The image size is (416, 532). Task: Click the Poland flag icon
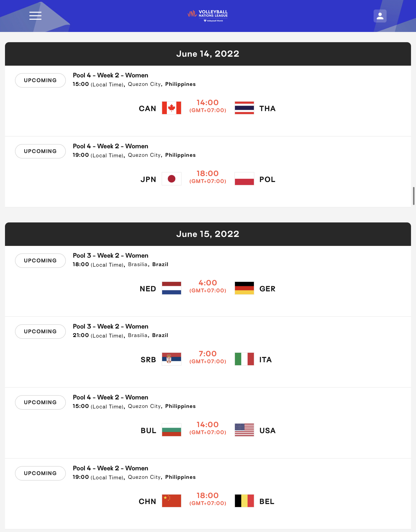coord(244,179)
